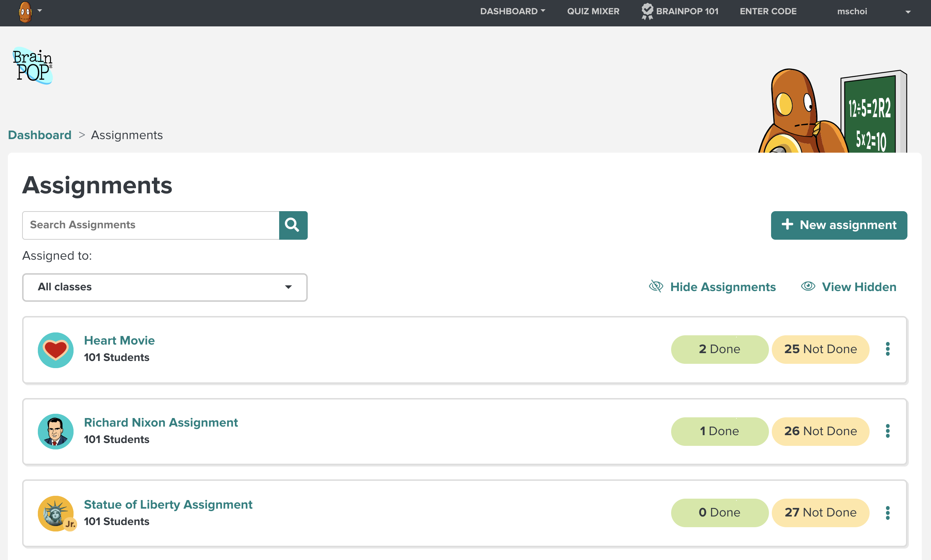Click the Moby robot head icon
This screenshot has height=560, width=931.
[25, 12]
